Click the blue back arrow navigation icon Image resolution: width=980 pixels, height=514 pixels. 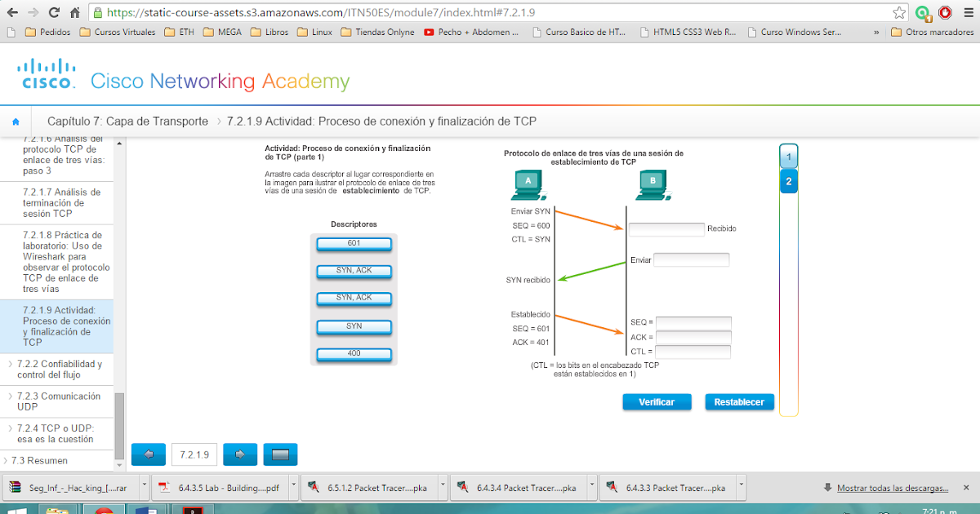pyautogui.click(x=148, y=454)
